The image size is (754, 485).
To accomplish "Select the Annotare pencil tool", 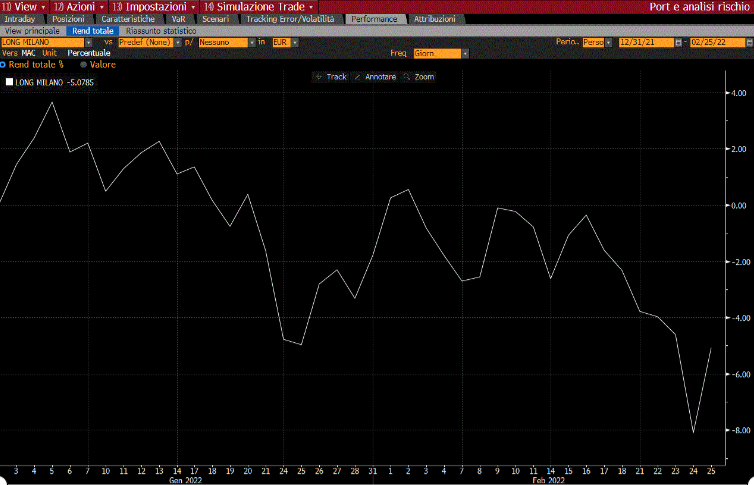I will pyautogui.click(x=376, y=77).
